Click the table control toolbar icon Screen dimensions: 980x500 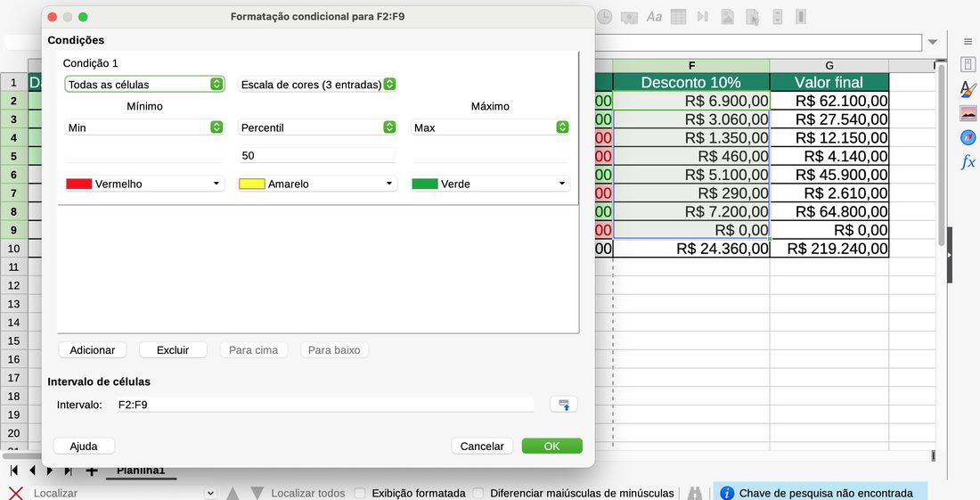click(678, 17)
